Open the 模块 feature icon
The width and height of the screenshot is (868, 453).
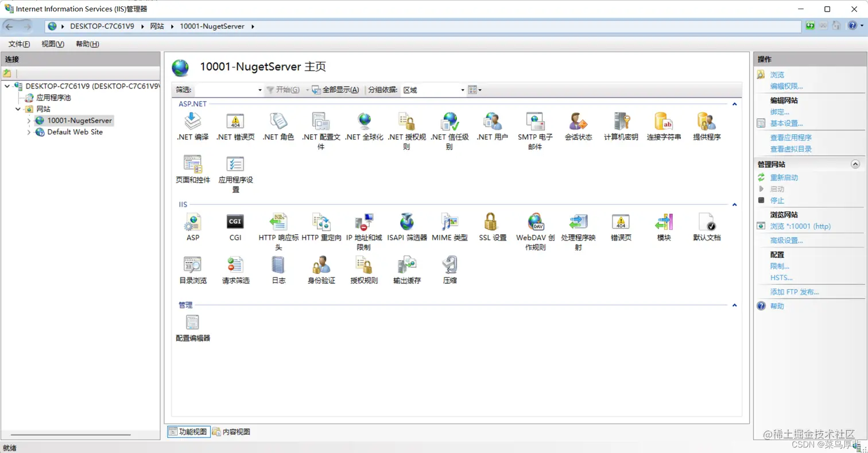coord(664,222)
